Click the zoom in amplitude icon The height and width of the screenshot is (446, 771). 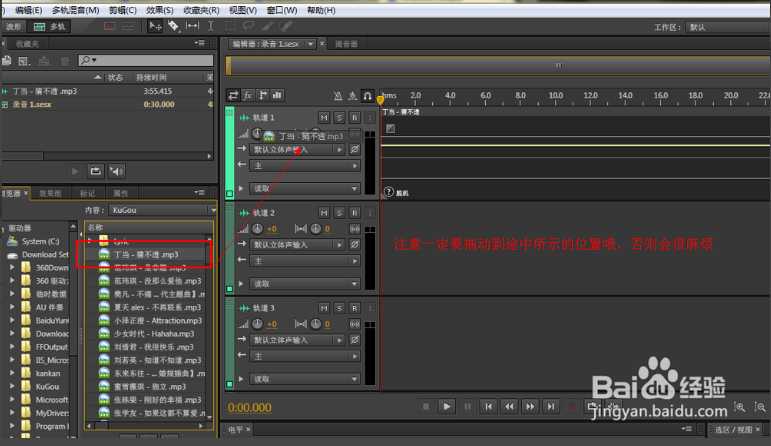click(739, 407)
